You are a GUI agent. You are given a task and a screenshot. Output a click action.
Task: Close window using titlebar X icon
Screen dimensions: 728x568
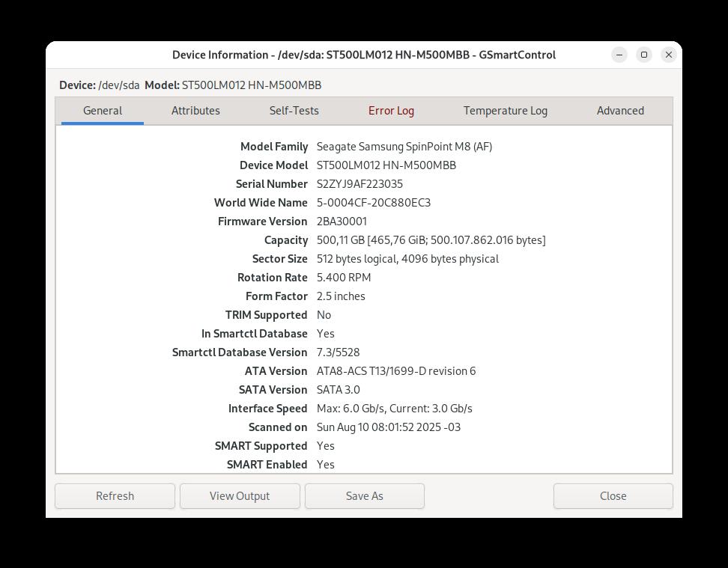point(669,55)
